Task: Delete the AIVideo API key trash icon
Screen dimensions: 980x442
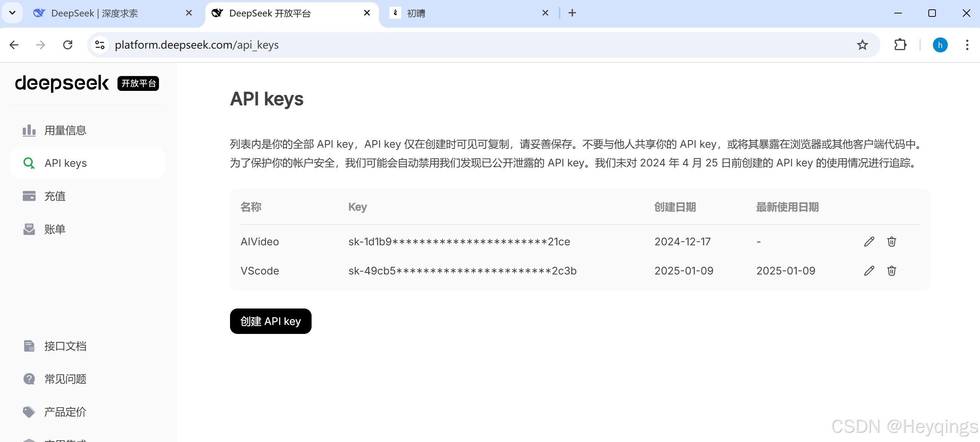Action: (x=891, y=242)
